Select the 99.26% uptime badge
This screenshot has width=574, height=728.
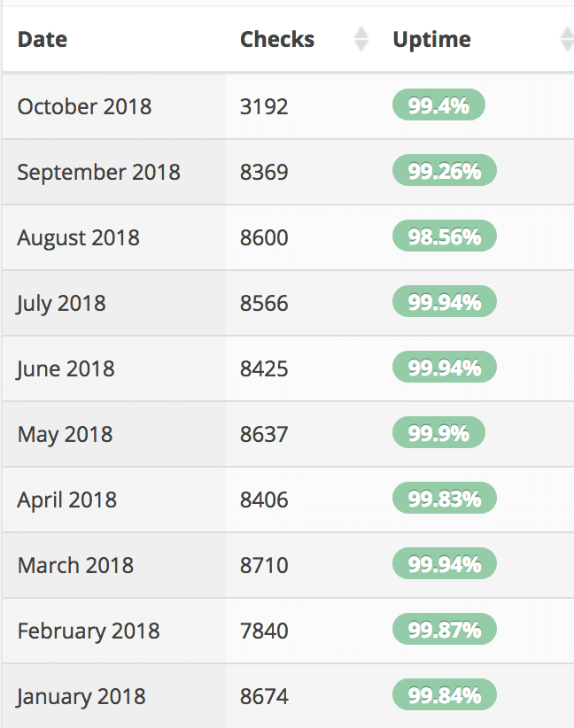pos(445,170)
